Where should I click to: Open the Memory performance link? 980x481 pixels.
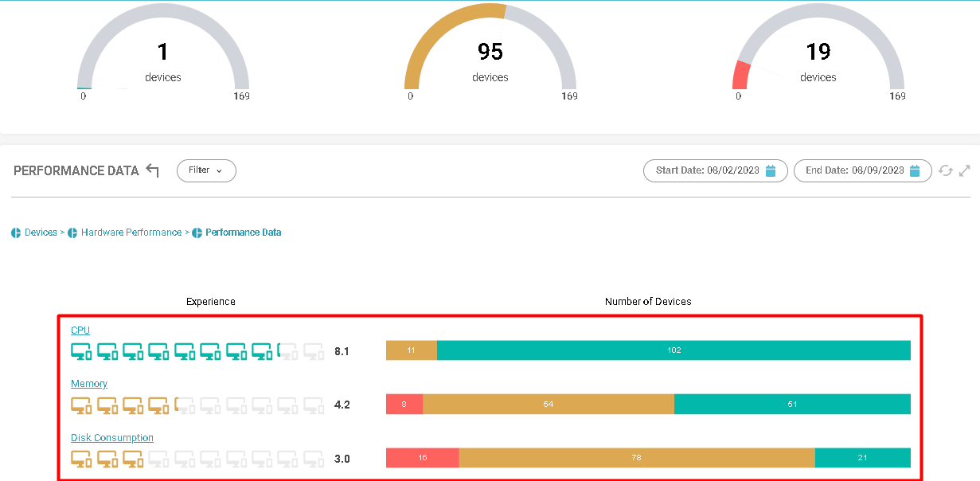point(89,384)
